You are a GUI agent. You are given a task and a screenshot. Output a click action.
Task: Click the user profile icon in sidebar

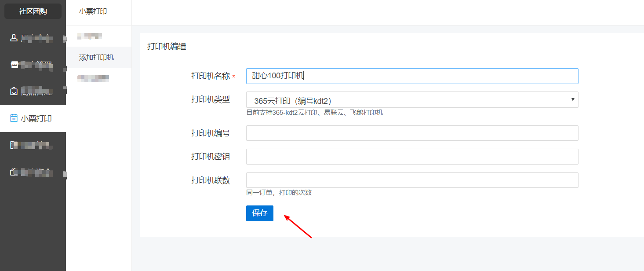[14, 38]
